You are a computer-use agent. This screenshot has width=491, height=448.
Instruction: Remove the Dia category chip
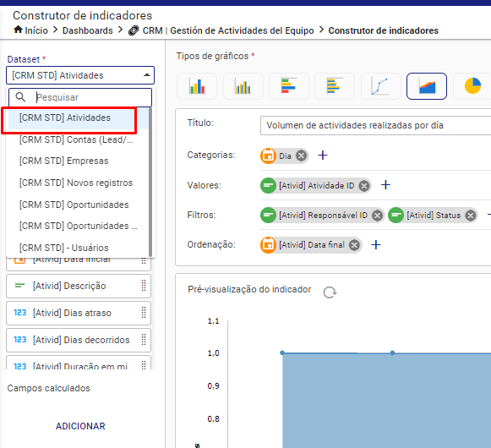click(x=301, y=156)
